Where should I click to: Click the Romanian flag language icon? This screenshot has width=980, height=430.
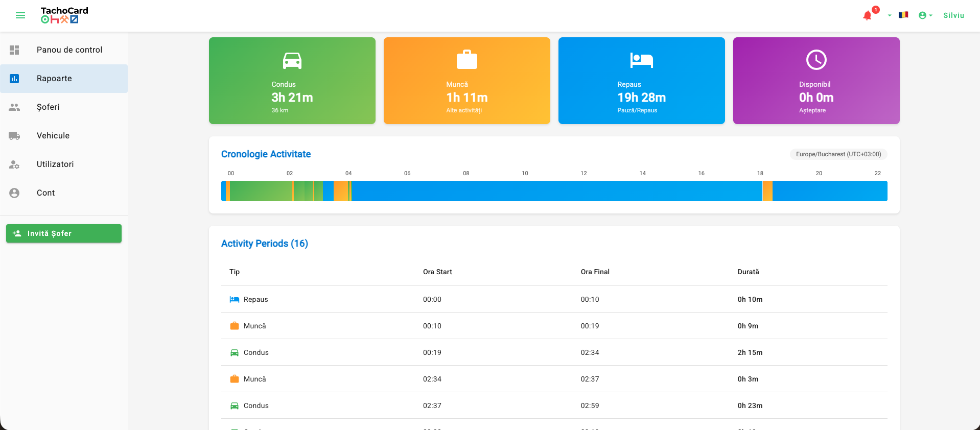coord(903,15)
